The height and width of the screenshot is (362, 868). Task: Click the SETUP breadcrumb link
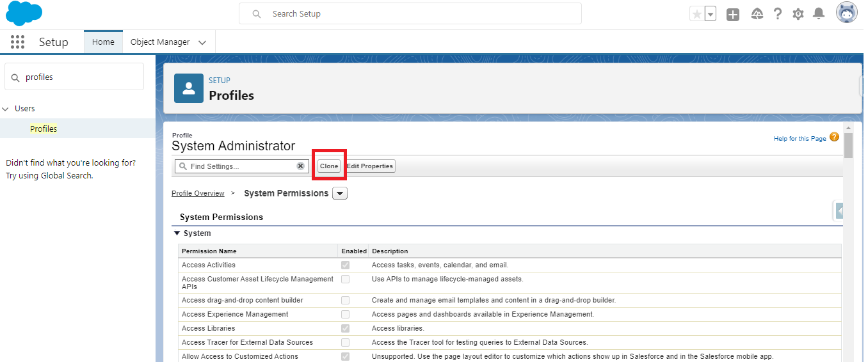coord(220,81)
